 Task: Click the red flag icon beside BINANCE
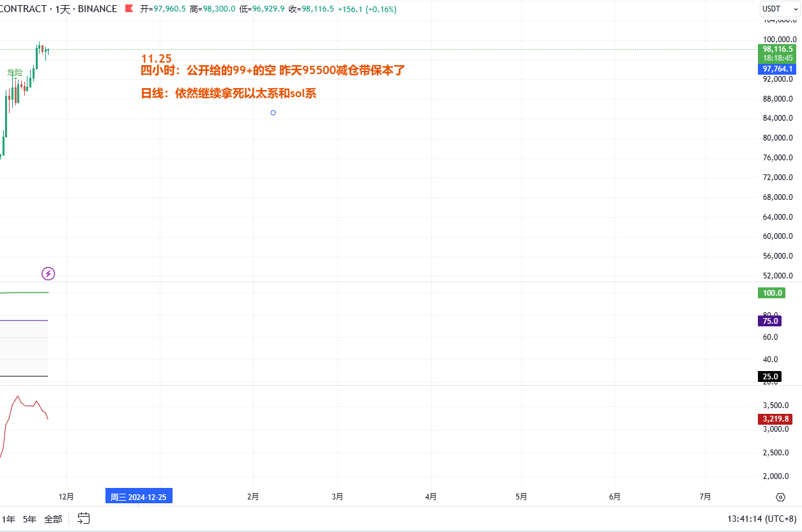(x=128, y=9)
